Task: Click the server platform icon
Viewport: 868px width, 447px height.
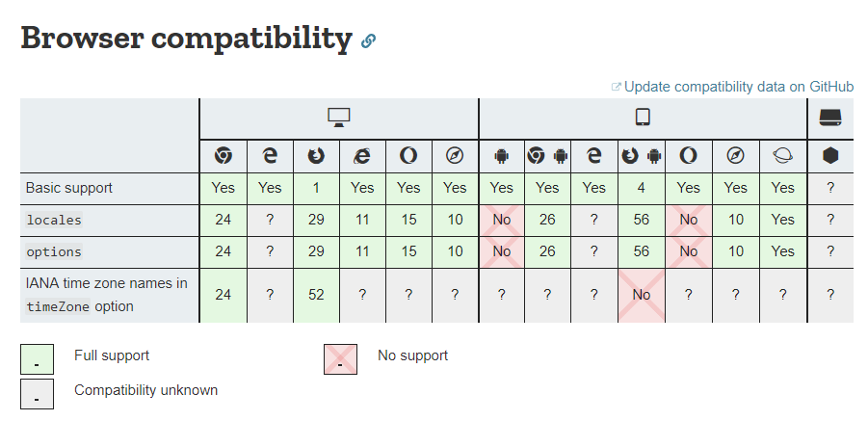Action: click(829, 118)
